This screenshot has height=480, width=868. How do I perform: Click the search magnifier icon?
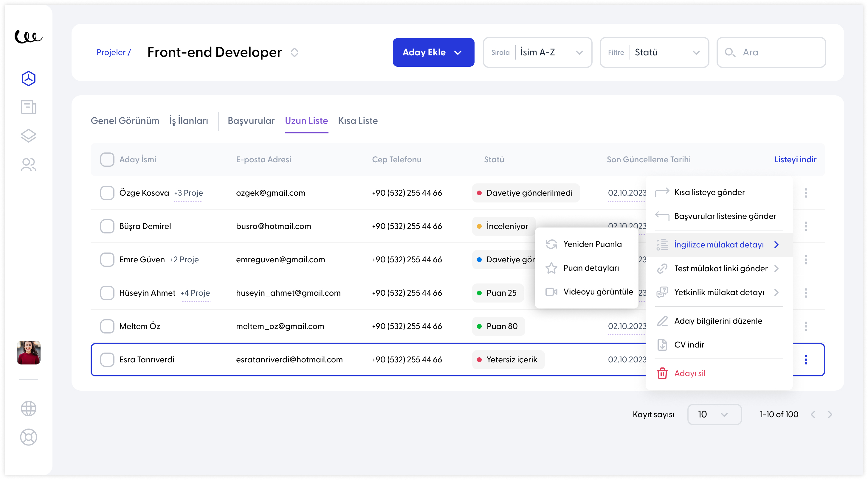click(730, 52)
